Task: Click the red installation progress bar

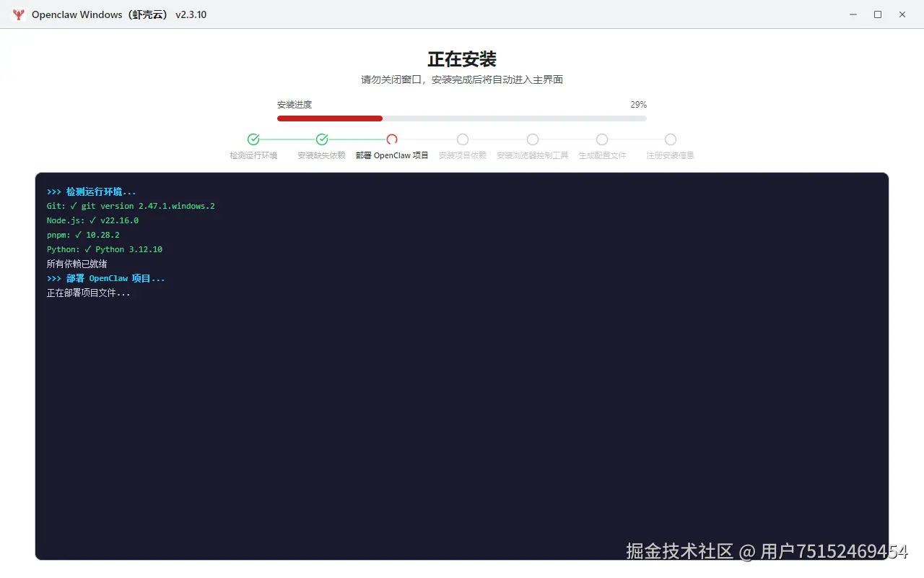Action: tap(330, 118)
